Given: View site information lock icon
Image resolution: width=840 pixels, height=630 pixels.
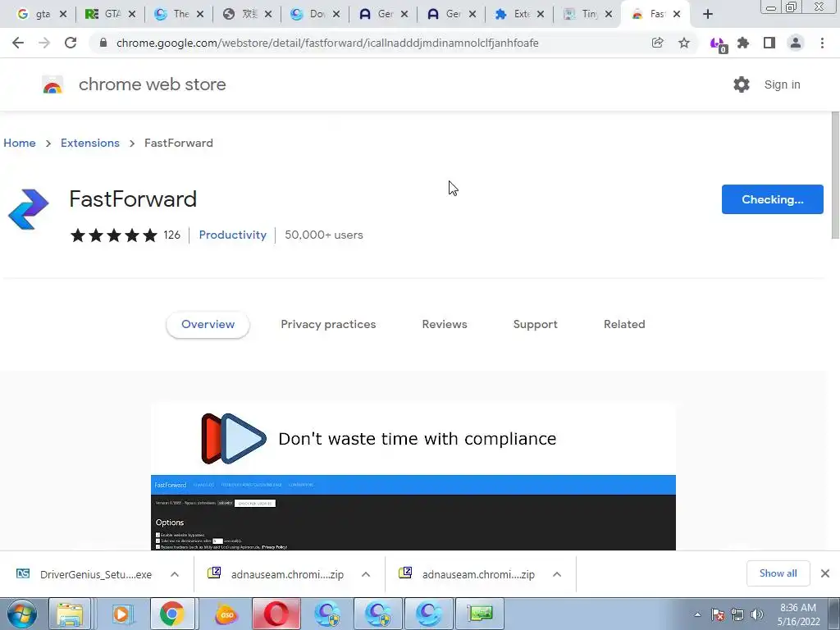Looking at the screenshot, I should click(x=103, y=43).
